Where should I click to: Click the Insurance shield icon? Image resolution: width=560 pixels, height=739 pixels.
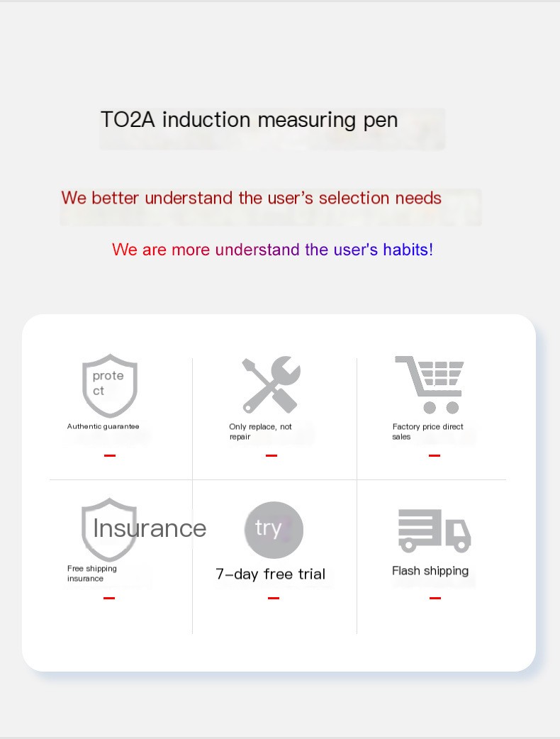109,529
